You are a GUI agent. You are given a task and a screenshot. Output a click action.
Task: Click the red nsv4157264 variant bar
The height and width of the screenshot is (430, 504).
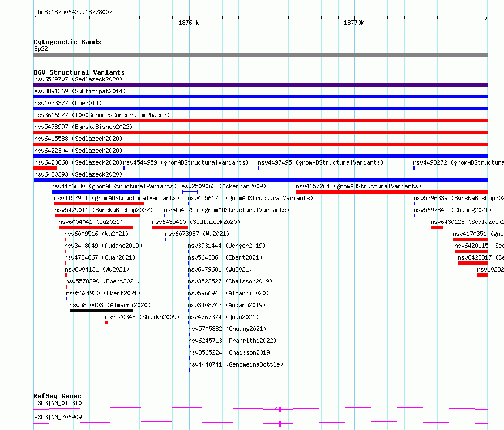pyautogui.click(x=392, y=192)
